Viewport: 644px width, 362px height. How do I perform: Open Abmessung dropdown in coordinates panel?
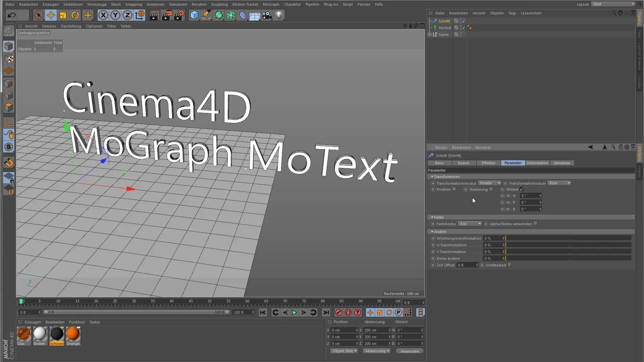click(x=377, y=351)
